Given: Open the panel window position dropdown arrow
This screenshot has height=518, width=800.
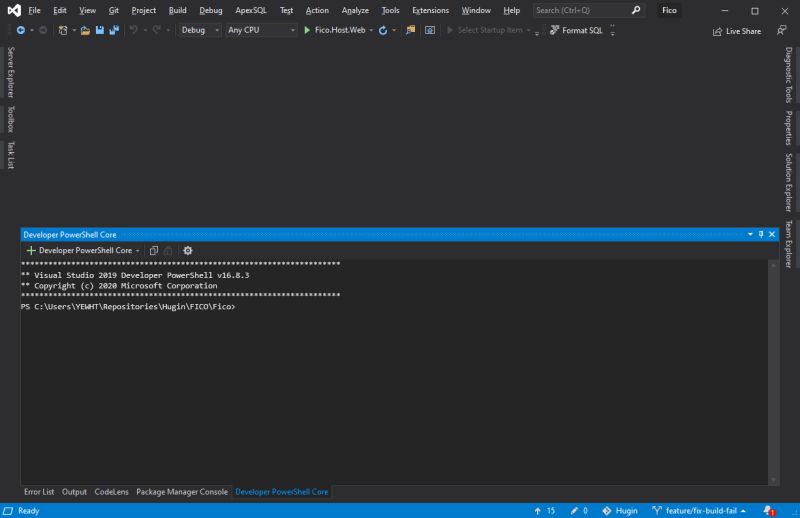Looking at the screenshot, I should tap(750, 234).
